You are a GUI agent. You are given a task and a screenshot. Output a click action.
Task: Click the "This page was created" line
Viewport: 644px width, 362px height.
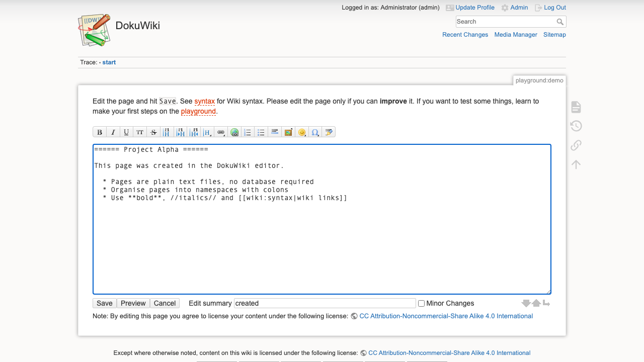[189, 165]
